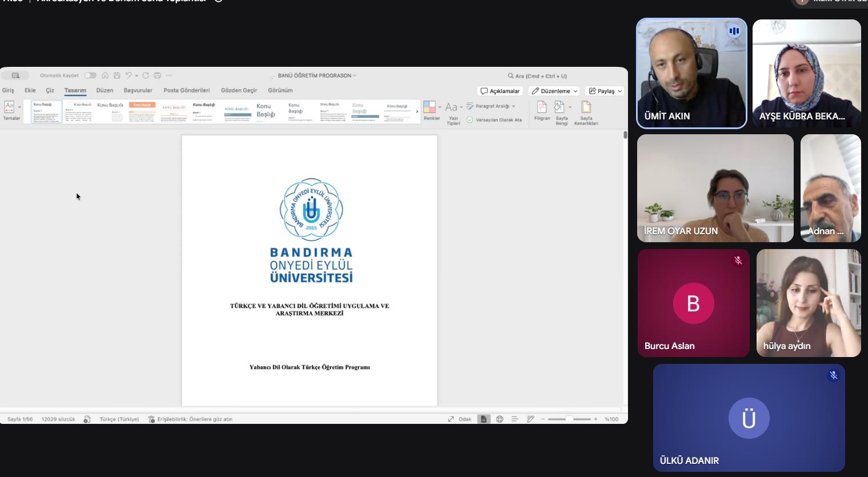
Task: Switch to the Gözden Geçir tab
Action: pos(239,90)
